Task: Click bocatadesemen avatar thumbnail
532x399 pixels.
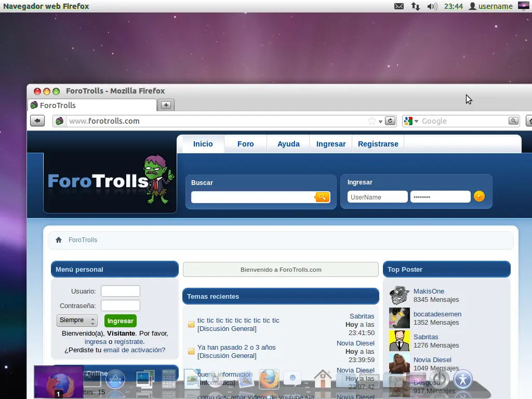Action: click(x=400, y=318)
